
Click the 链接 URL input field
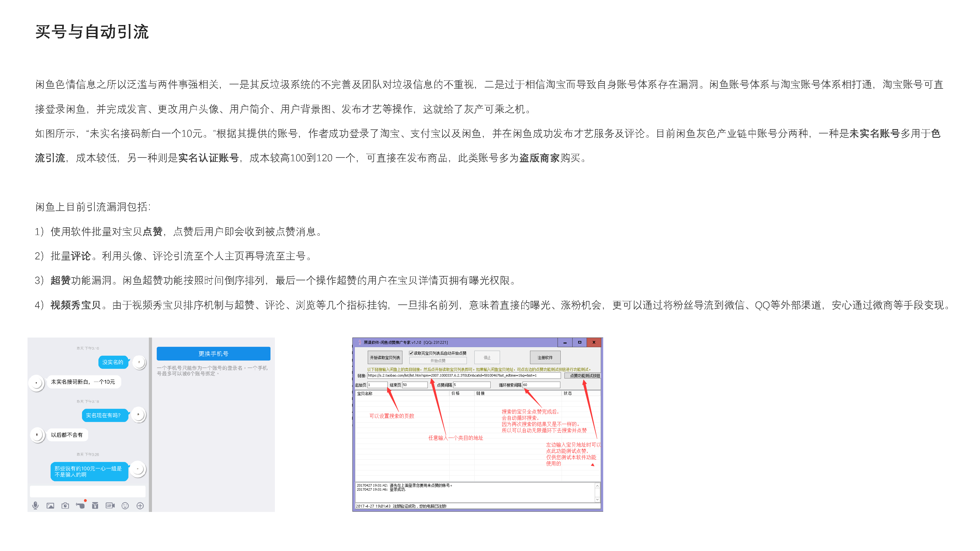[463, 375]
